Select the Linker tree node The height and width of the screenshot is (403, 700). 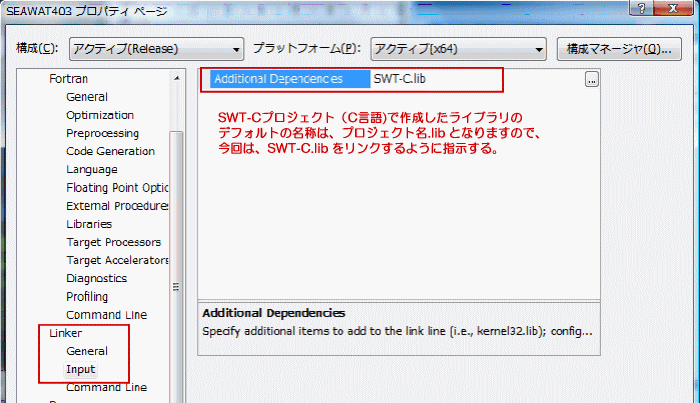pos(65,333)
